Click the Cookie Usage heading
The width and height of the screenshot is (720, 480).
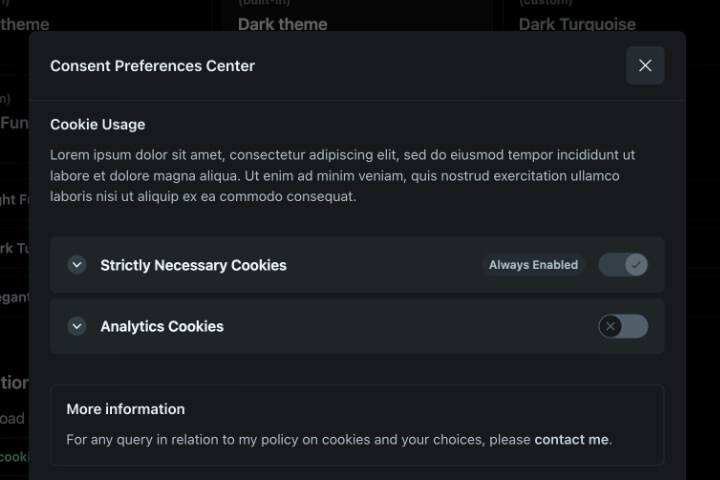point(97,125)
